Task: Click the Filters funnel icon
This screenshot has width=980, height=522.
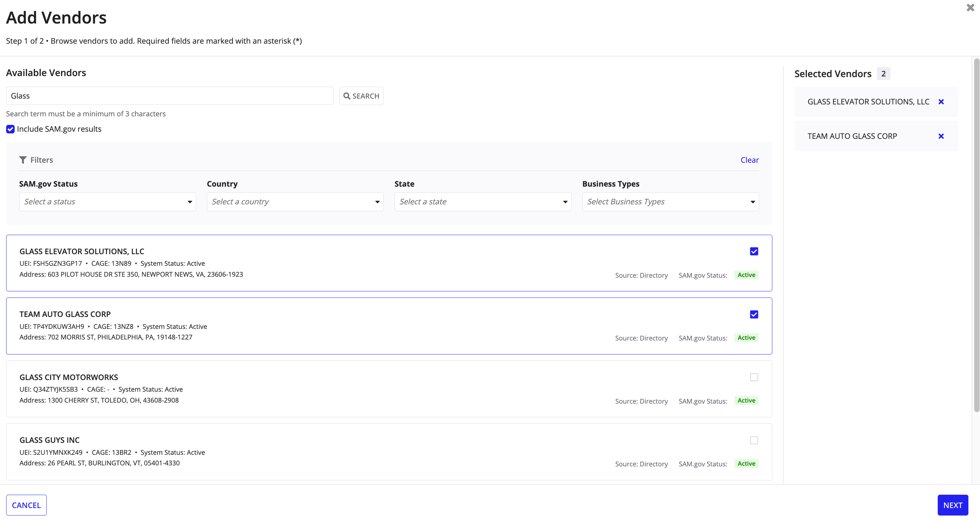Action: click(x=23, y=160)
